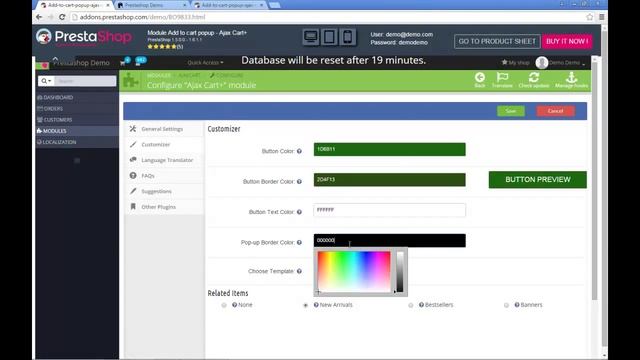Click the Manage hooks anchor icon
Screen dimensions: 640x360
pos(571,80)
